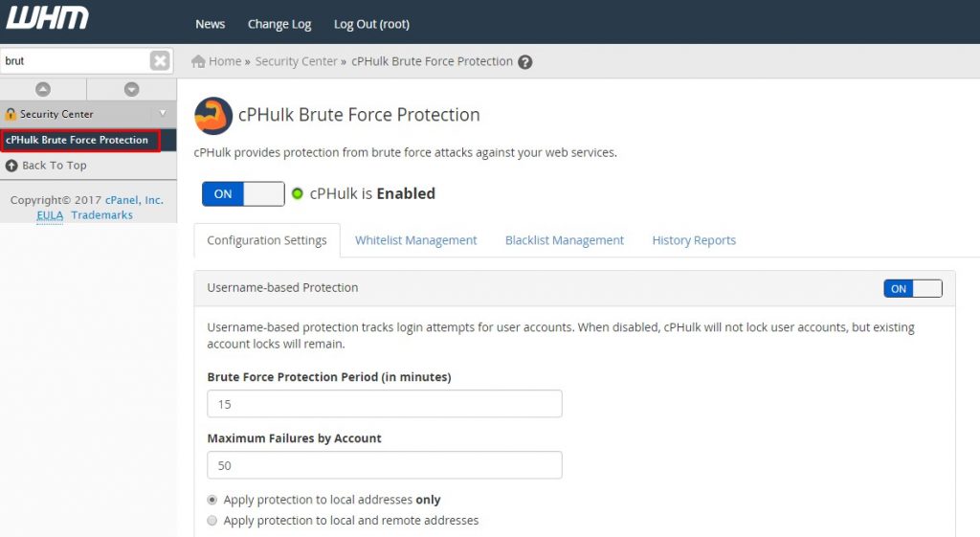980x537 pixels.
Task: Collapse the Security Center section arrow
Action: [163, 113]
